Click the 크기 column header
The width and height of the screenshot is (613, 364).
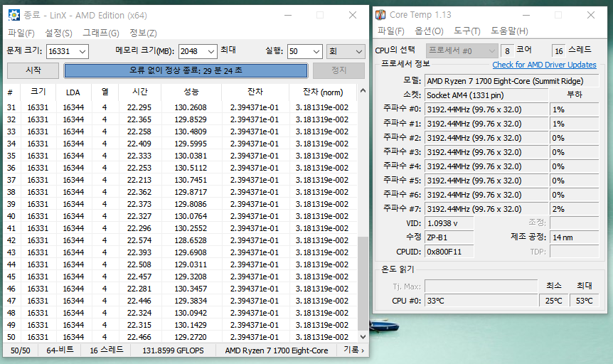[x=38, y=92]
